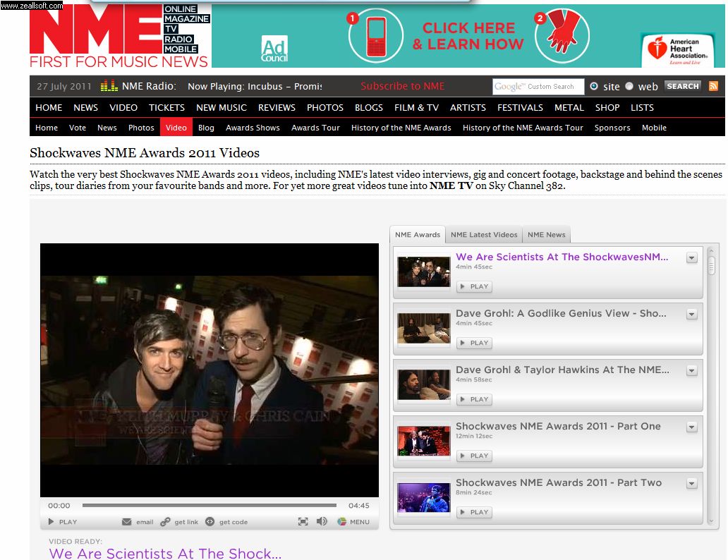This screenshot has height=560, width=728.
Task: Play Dave Grohl & Taylor Hawkins video
Action: (x=475, y=399)
